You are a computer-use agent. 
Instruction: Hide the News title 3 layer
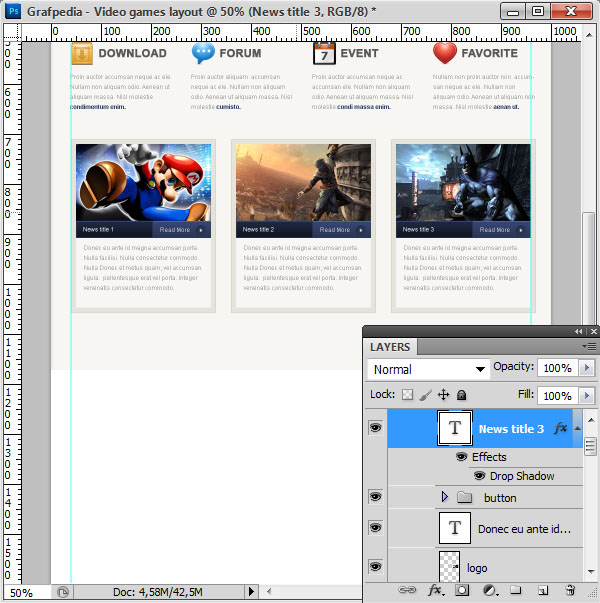(375, 428)
